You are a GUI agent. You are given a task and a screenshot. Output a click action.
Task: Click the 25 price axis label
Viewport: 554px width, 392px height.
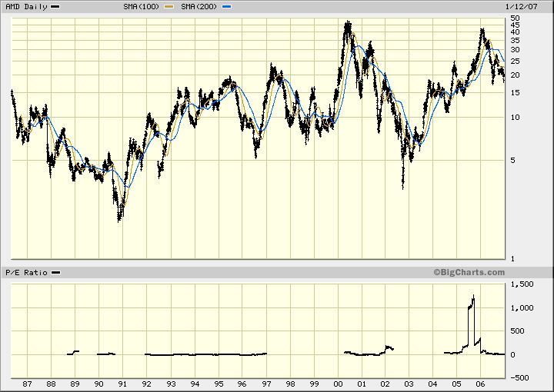(x=515, y=61)
